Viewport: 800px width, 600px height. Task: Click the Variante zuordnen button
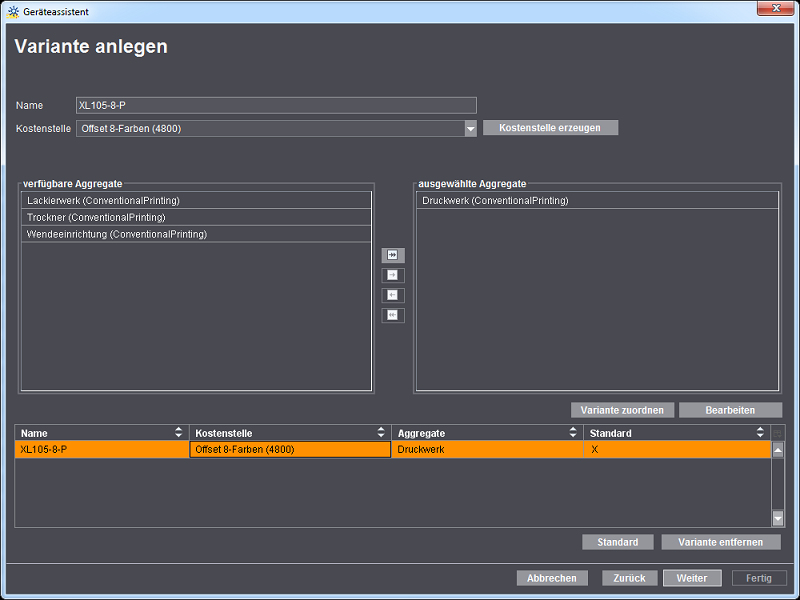(x=622, y=410)
